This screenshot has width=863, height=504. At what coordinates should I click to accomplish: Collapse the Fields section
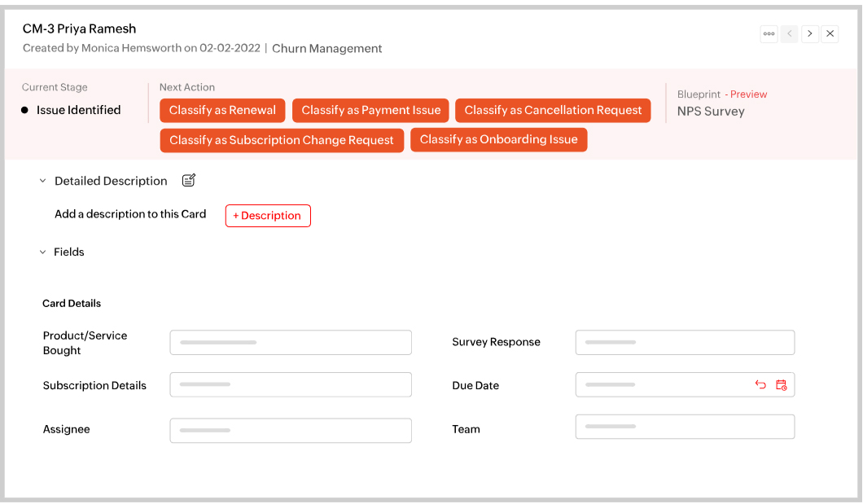coord(42,252)
